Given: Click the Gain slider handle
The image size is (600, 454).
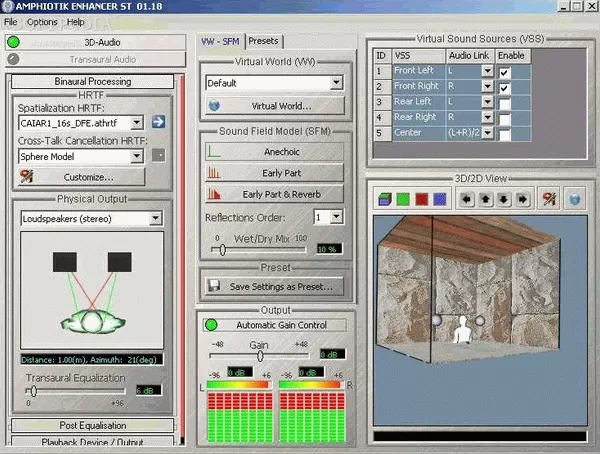Looking at the screenshot, I should pyautogui.click(x=260, y=356).
